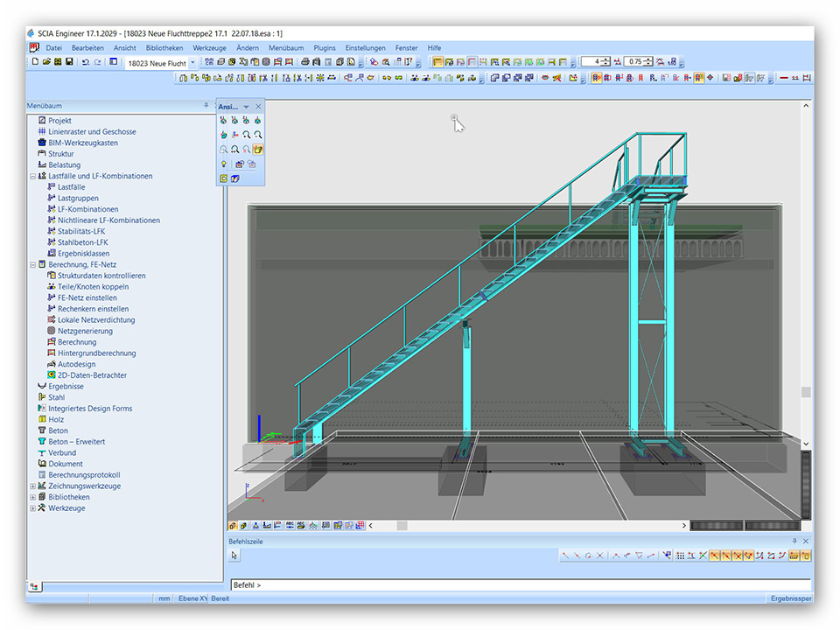Collapse the 'Lastfälle und LF-Kombinationen' tree node
The height and width of the screenshot is (630, 840).
pos(32,176)
